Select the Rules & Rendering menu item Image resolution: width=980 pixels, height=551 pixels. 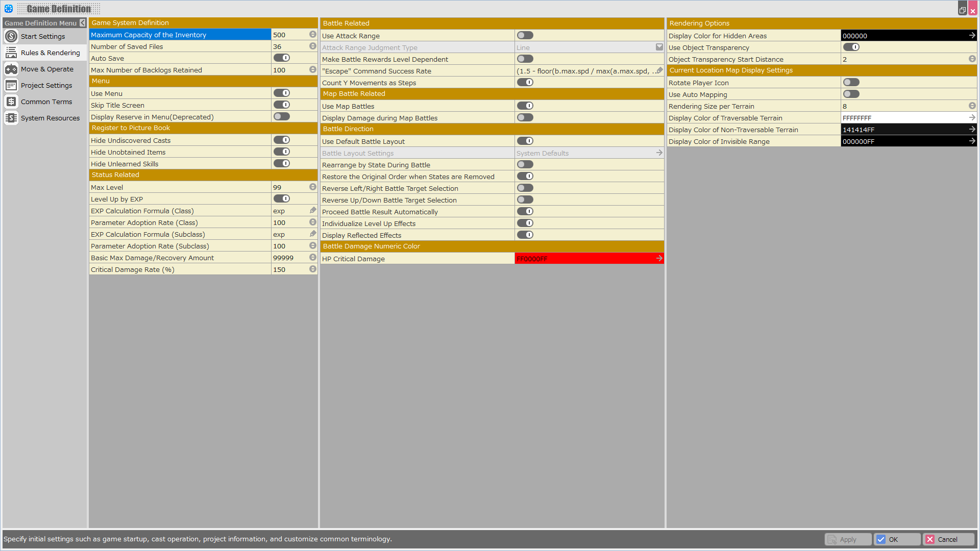pos(50,53)
